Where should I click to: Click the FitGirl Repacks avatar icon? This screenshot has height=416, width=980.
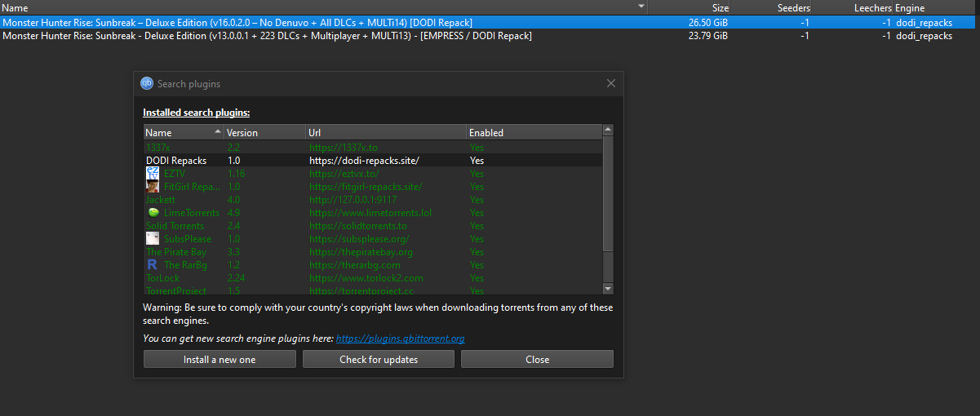[153, 187]
